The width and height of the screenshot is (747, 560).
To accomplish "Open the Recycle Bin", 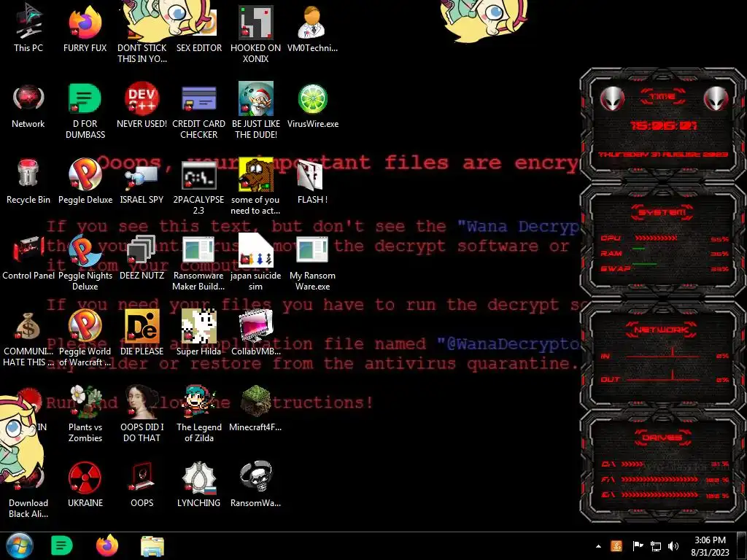I will click(28, 181).
